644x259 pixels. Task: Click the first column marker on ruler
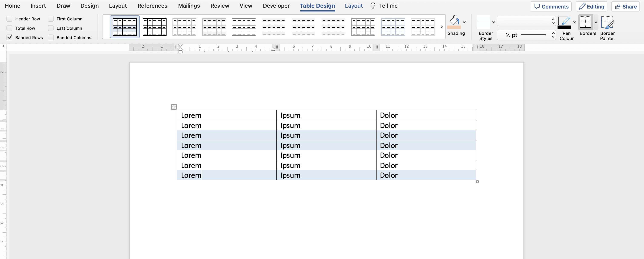(177, 47)
